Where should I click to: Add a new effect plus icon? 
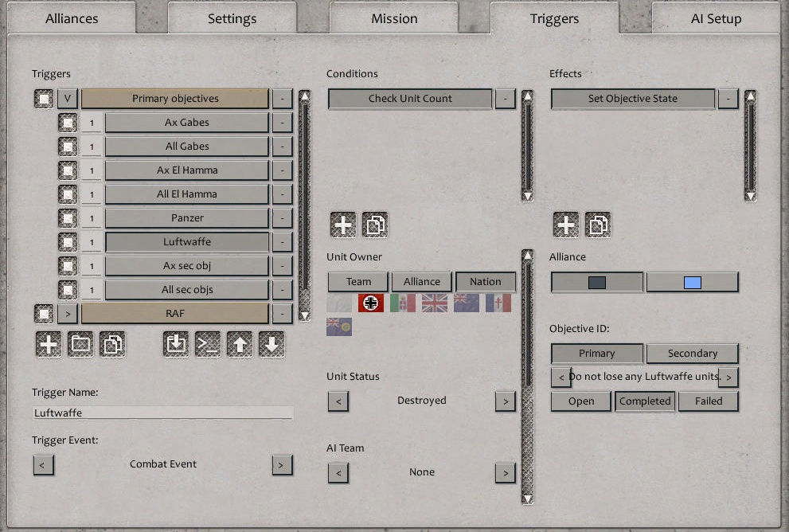coord(566,225)
